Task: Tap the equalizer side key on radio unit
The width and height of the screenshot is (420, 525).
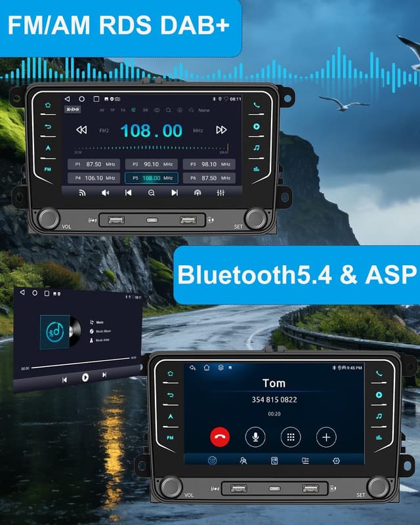Action: pos(257,169)
